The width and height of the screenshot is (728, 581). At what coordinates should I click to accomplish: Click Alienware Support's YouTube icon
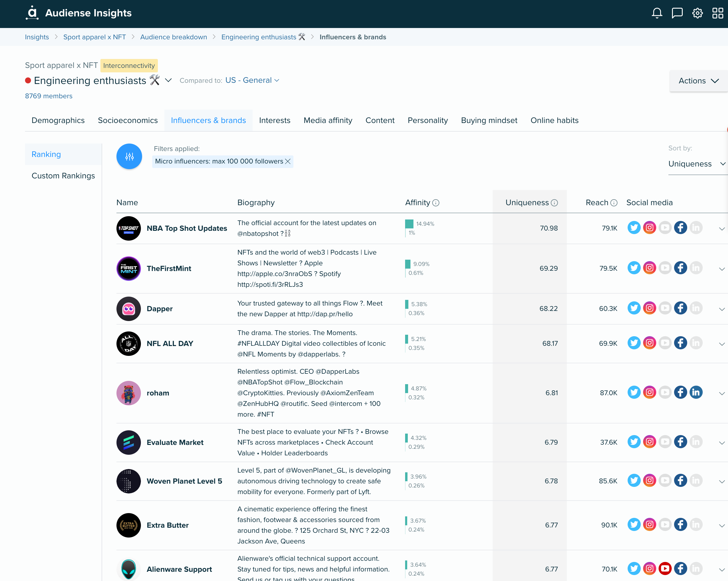[665, 568]
